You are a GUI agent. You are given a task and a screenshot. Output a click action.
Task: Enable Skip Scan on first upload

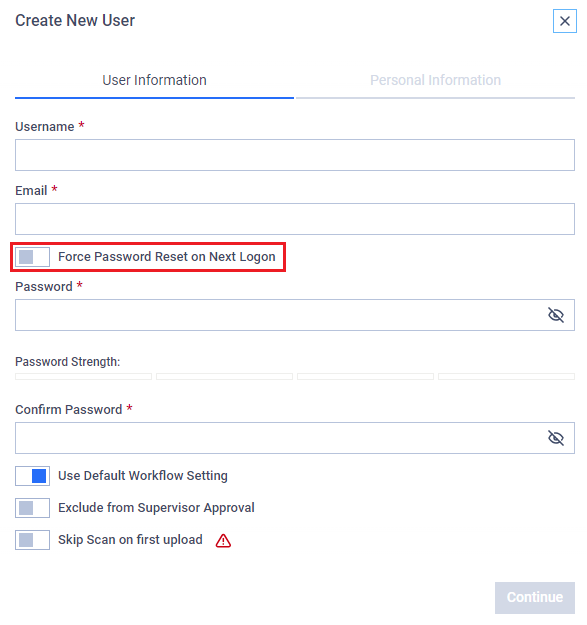[x=32, y=540]
